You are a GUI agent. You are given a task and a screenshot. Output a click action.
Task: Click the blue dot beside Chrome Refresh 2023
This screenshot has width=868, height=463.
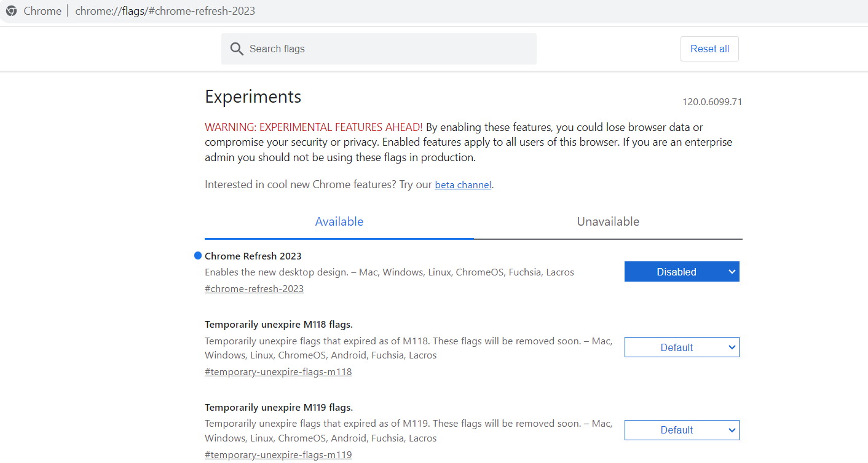point(198,255)
